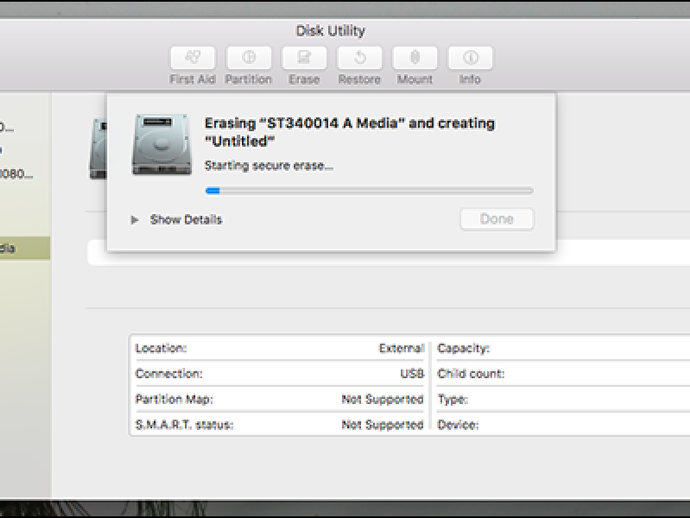Click the 'Location:' label

pos(161,348)
